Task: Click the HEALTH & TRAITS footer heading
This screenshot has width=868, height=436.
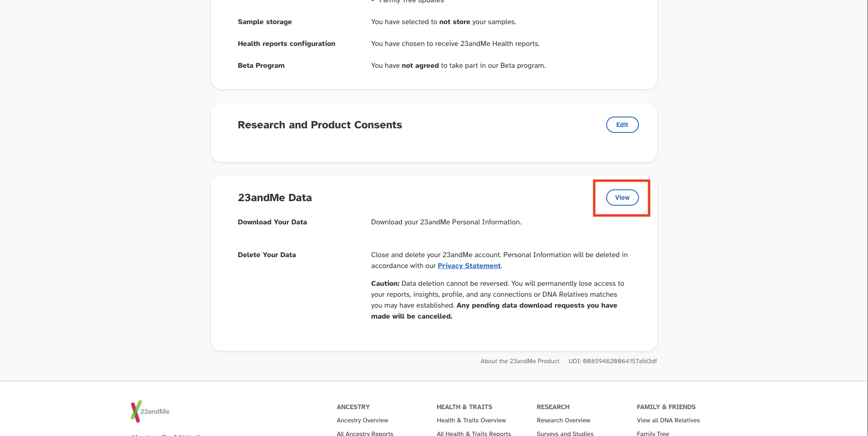Action: (x=464, y=407)
